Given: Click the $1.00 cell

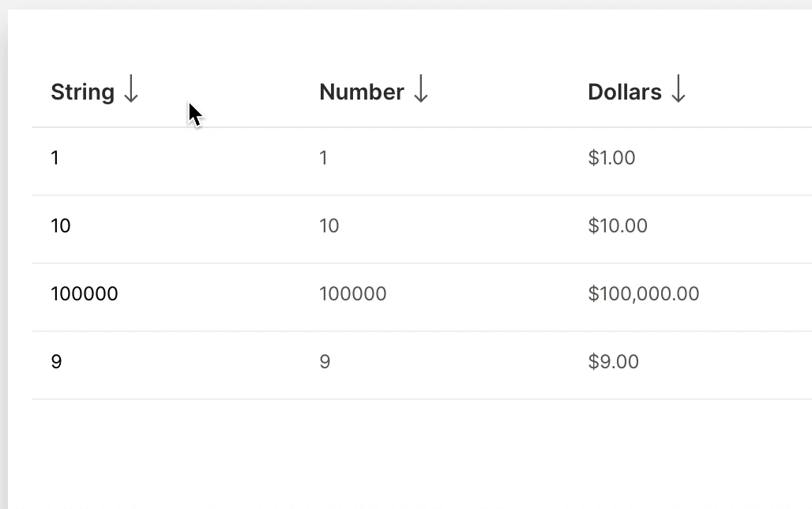Looking at the screenshot, I should pos(612,158).
